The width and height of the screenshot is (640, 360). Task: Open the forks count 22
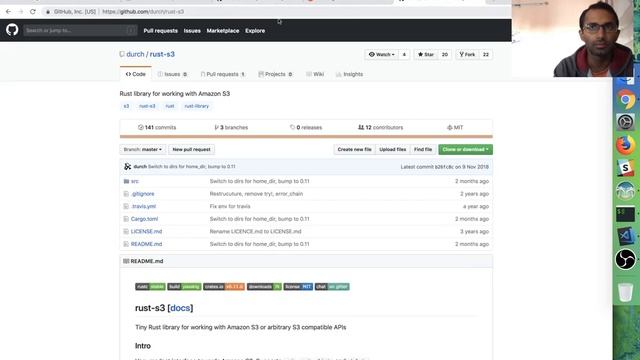(x=486, y=54)
